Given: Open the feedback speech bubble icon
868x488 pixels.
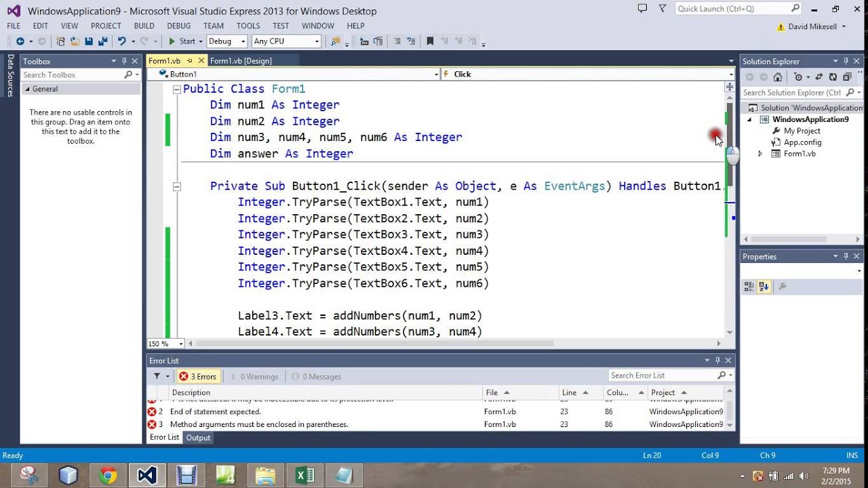Looking at the screenshot, I should pos(642,8).
